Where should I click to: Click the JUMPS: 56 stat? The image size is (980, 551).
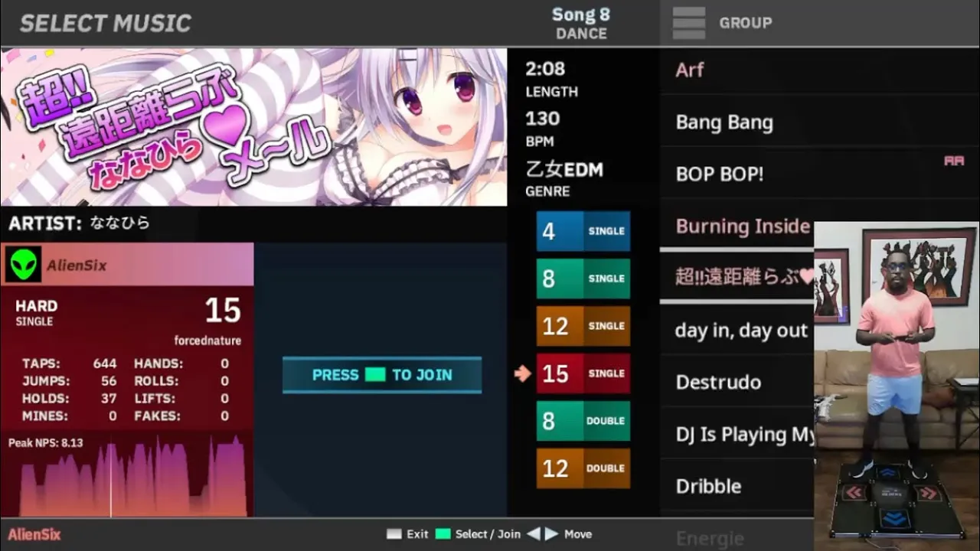[x=69, y=381]
